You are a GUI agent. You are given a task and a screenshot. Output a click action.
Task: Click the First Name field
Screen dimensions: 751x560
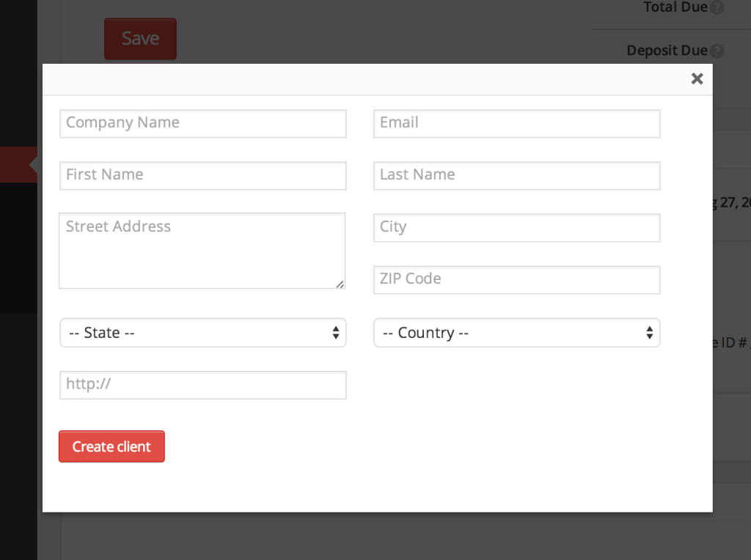202,176
